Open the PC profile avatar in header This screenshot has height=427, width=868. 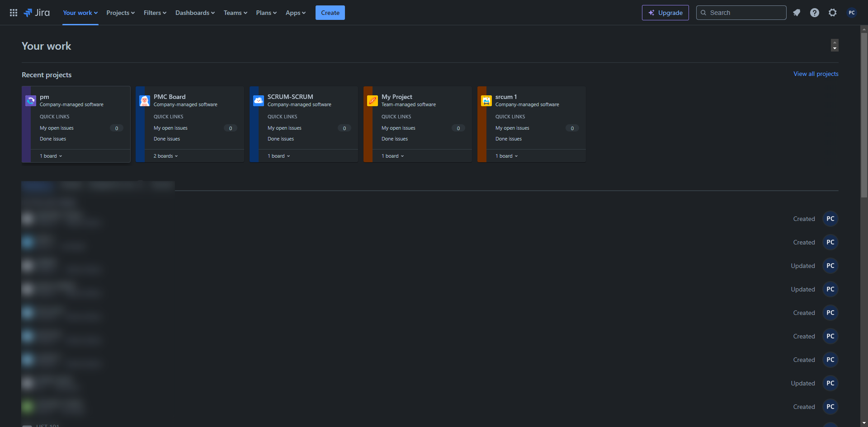pos(852,13)
